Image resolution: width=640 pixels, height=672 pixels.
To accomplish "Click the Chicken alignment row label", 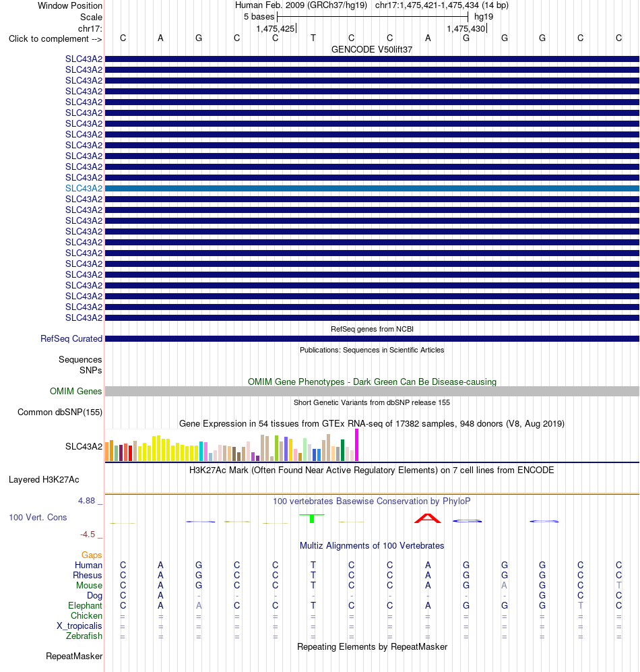I will 86,616.
